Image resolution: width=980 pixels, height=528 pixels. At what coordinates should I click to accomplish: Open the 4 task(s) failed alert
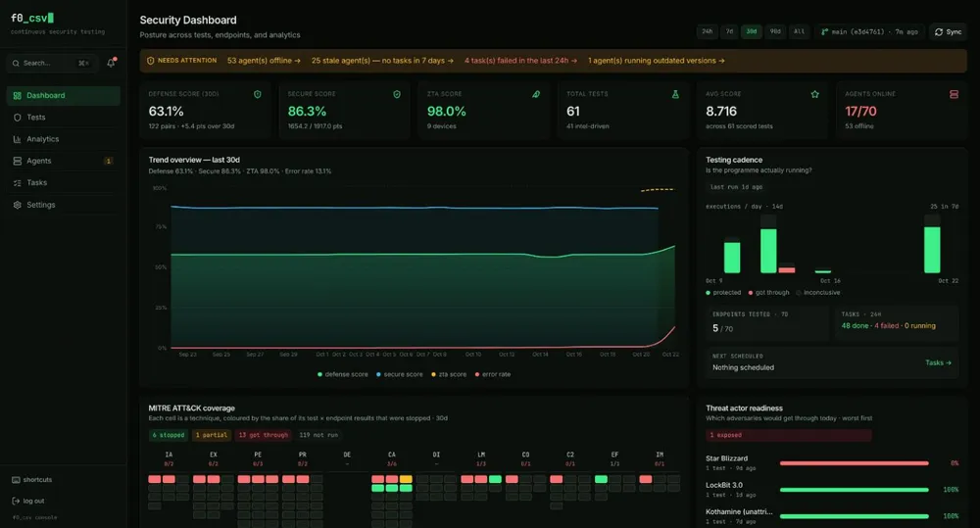pyautogui.click(x=520, y=61)
